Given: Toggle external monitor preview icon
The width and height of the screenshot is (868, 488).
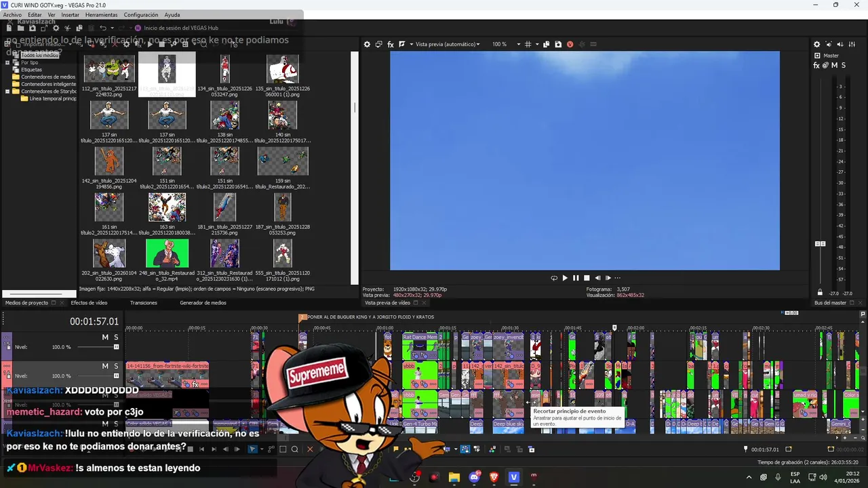Looking at the screenshot, I should point(379,44).
